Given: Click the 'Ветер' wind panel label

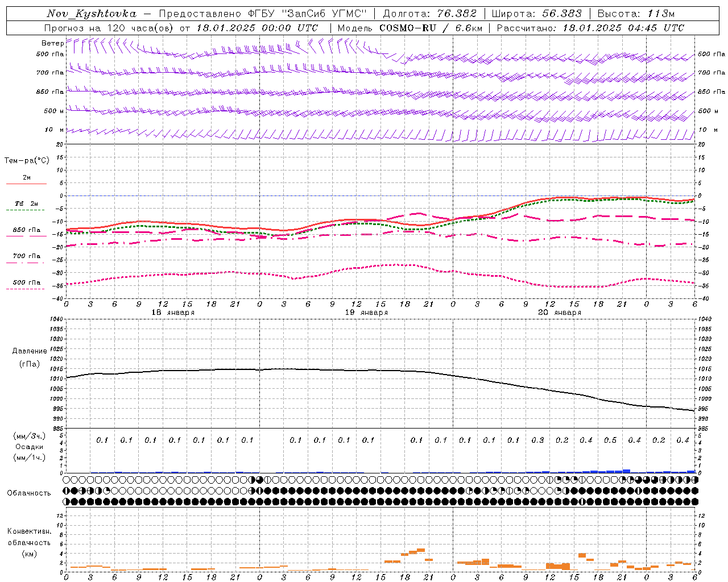Looking at the screenshot, I should pos(52,43).
